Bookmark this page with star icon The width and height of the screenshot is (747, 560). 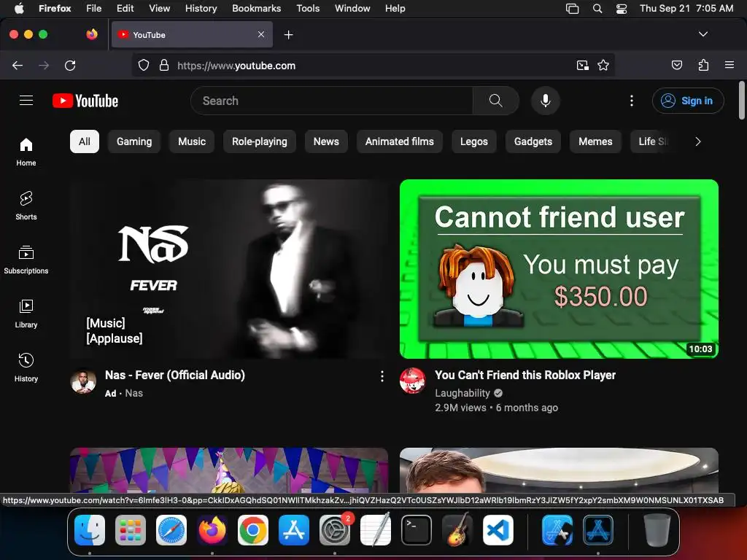tap(603, 65)
